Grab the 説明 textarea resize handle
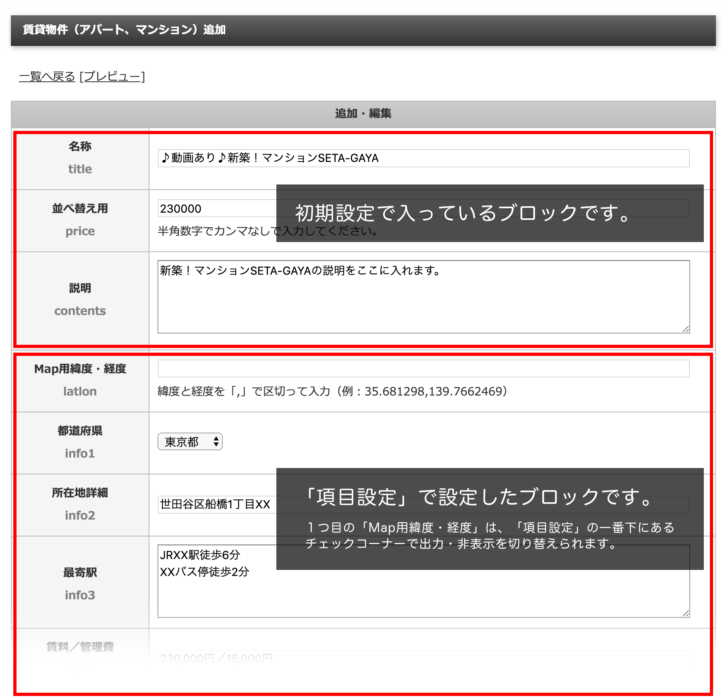The height and width of the screenshot is (700, 728). pos(686,329)
